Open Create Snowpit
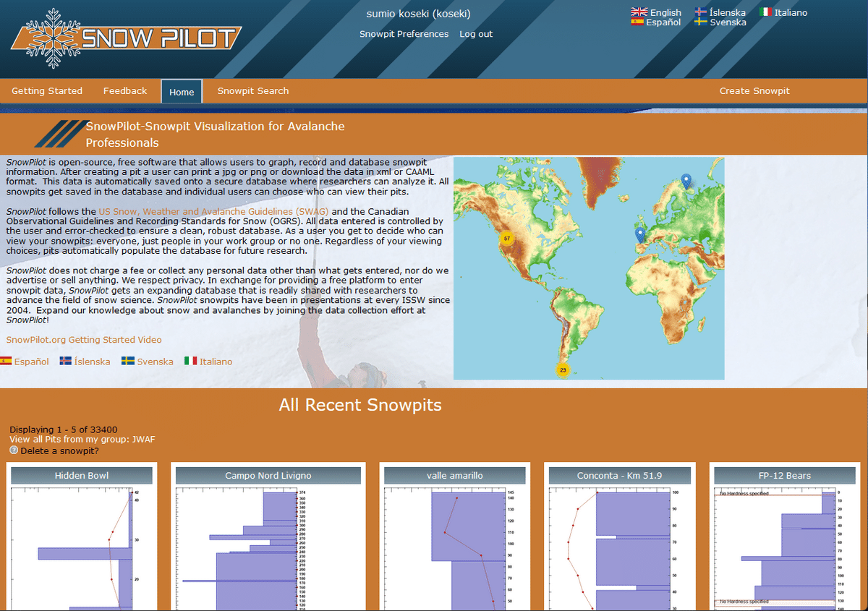This screenshot has width=868, height=611. coord(754,91)
